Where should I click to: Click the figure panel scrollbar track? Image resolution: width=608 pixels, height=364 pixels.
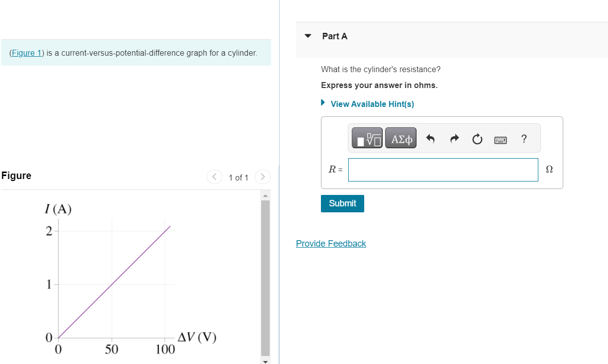pyautogui.click(x=265, y=273)
